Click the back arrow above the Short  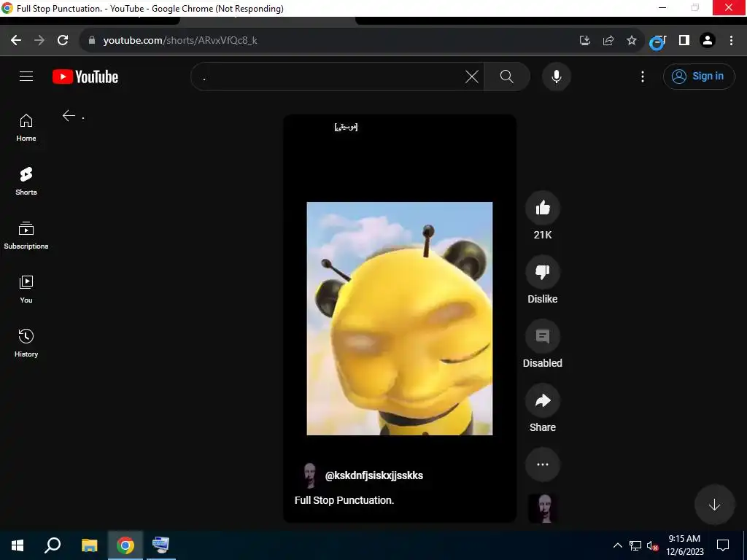[69, 116]
